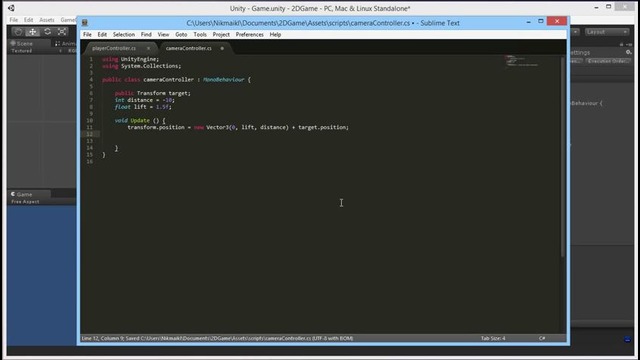Click 'int distance = -10;' line

pyautogui.click(x=144, y=100)
